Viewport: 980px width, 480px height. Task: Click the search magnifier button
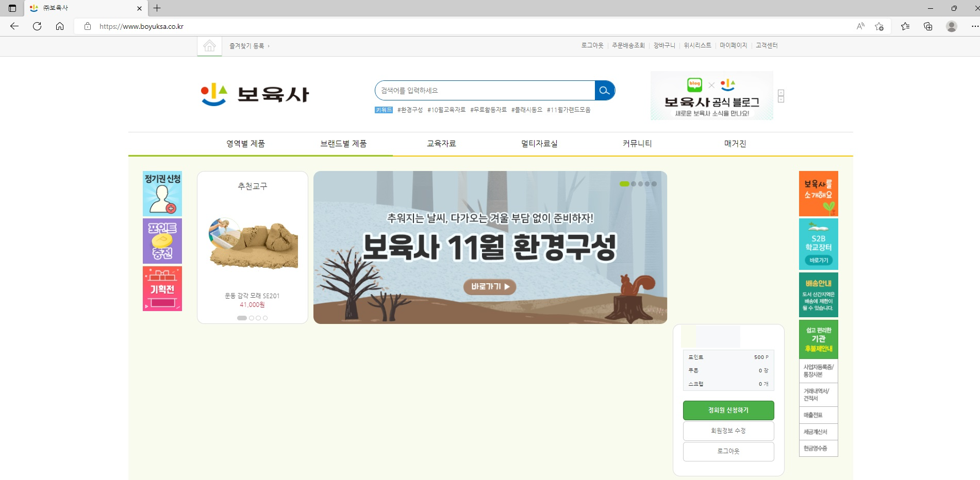(x=605, y=90)
